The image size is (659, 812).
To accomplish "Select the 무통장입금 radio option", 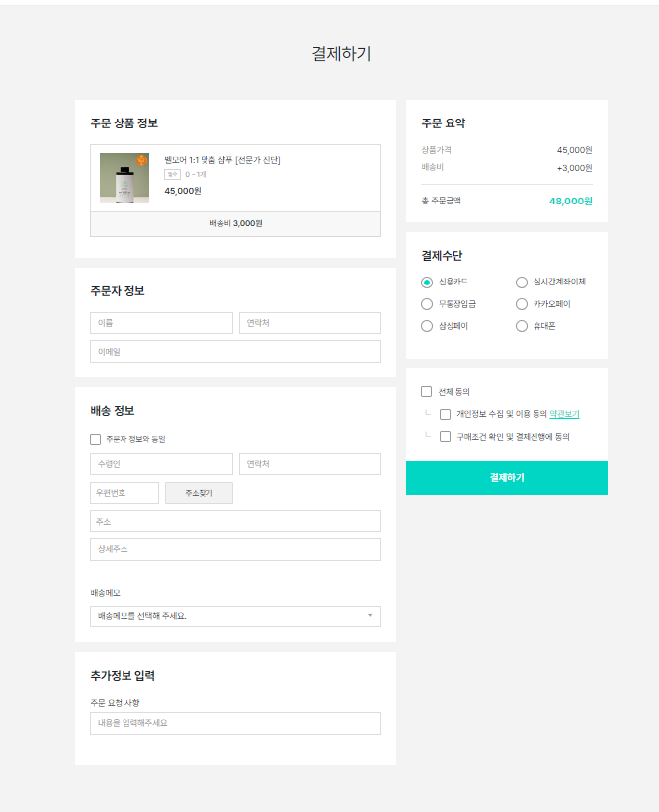I will (427, 304).
